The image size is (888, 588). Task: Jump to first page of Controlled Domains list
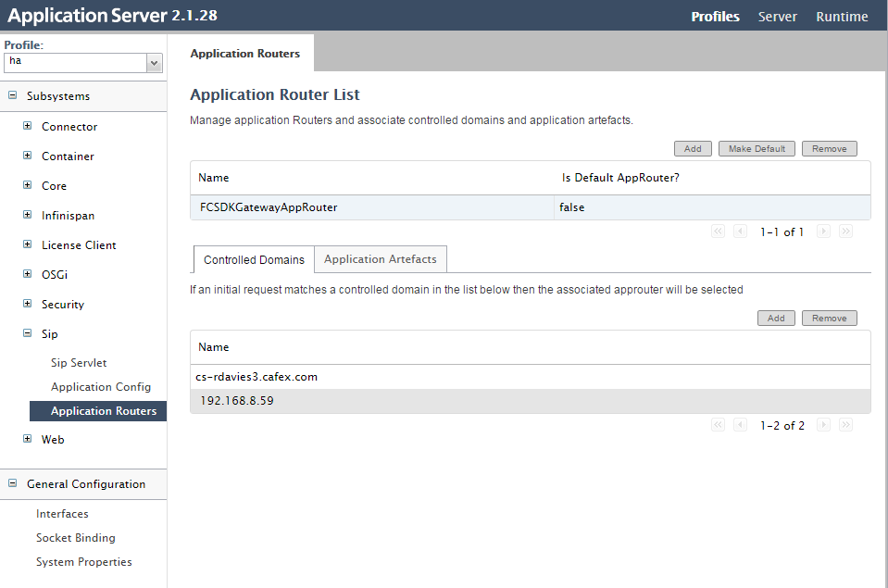point(718,425)
